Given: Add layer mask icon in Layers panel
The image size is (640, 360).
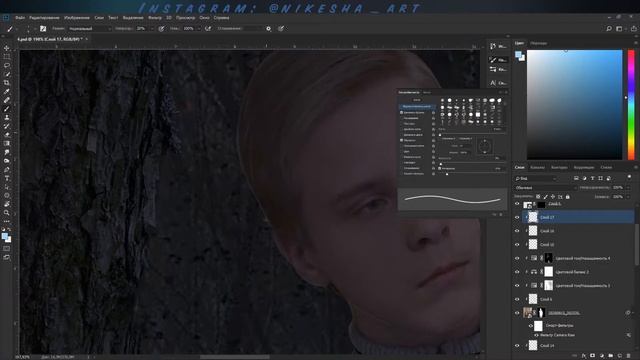Looking at the screenshot, I should coord(593,356).
